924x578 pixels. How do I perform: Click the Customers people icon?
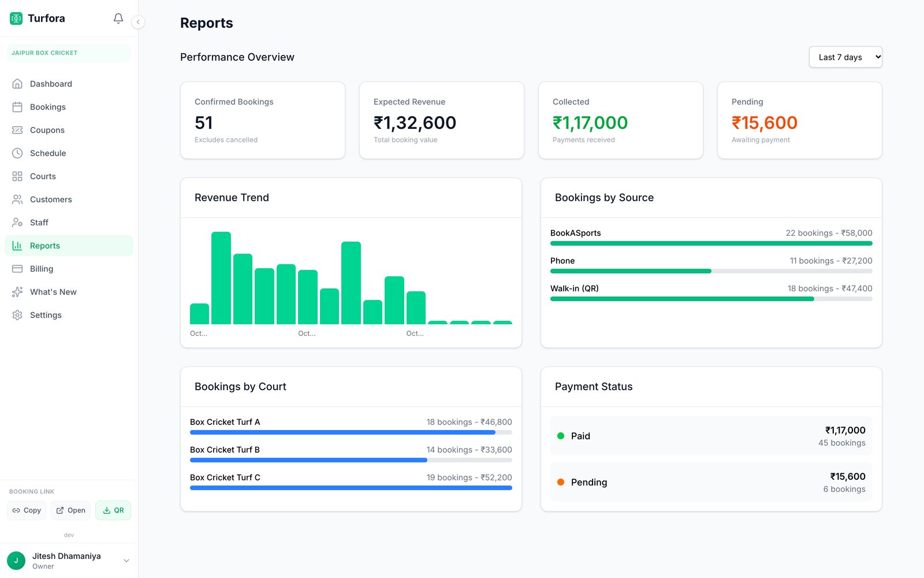pyautogui.click(x=17, y=199)
